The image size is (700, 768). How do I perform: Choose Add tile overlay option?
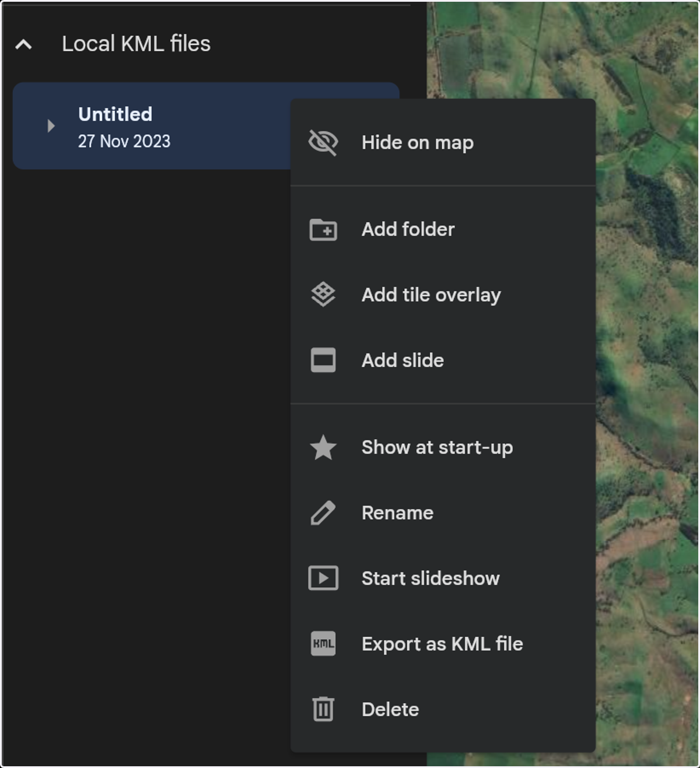coord(443,294)
